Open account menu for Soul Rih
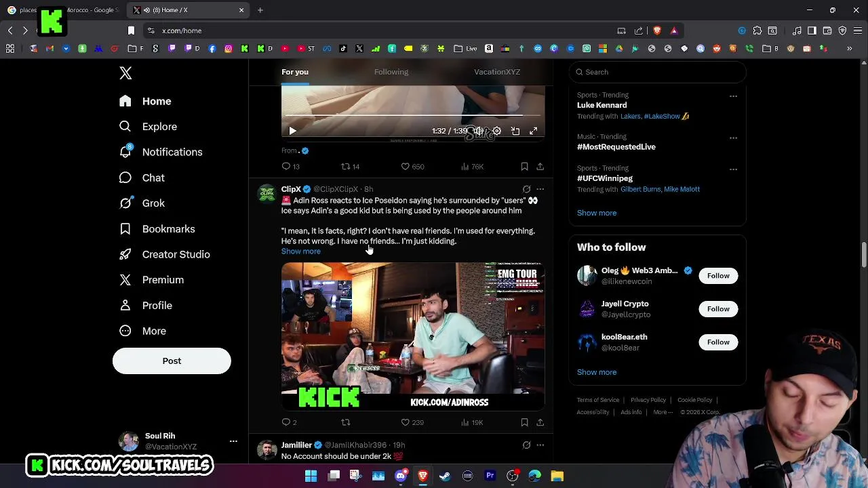The image size is (868, 488). (178, 441)
